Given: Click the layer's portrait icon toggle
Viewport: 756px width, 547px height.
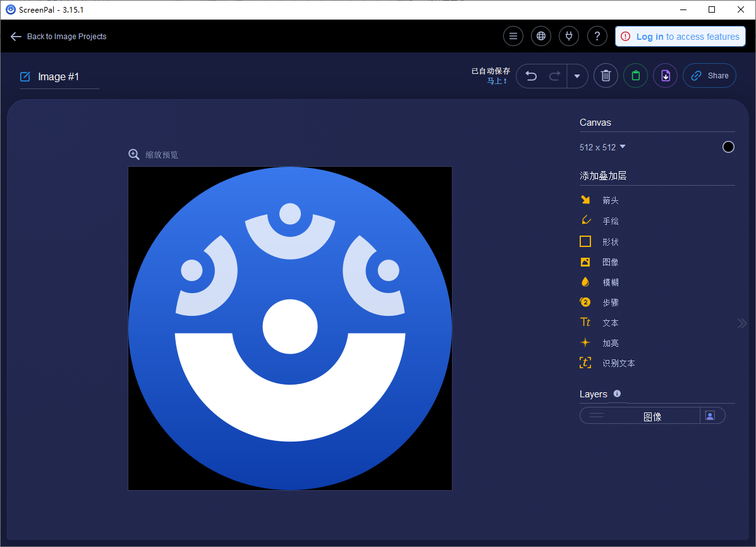Looking at the screenshot, I should tap(710, 416).
